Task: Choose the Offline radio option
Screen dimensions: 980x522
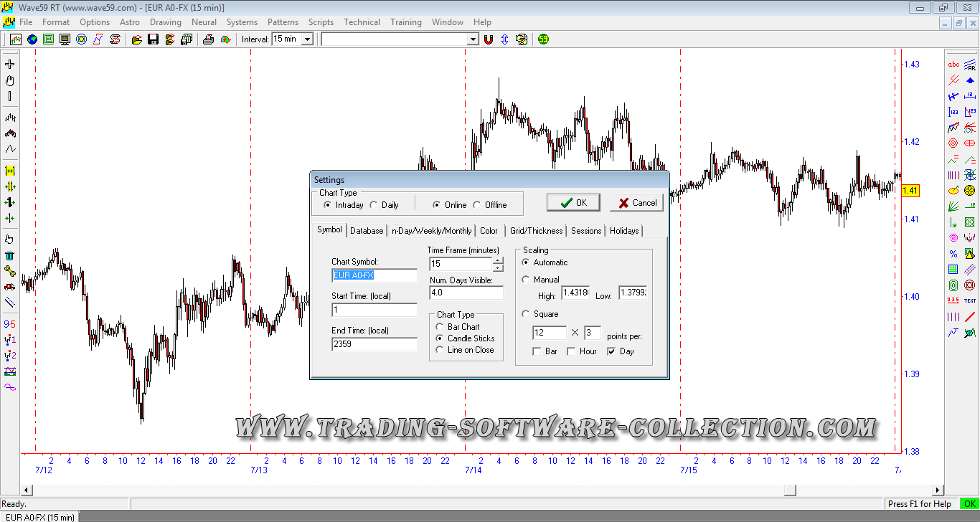Action: point(477,205)
